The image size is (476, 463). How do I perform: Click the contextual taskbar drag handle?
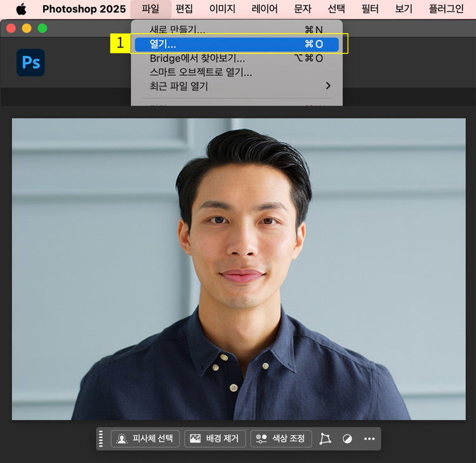pyautogui.click(x=101, y=439)
